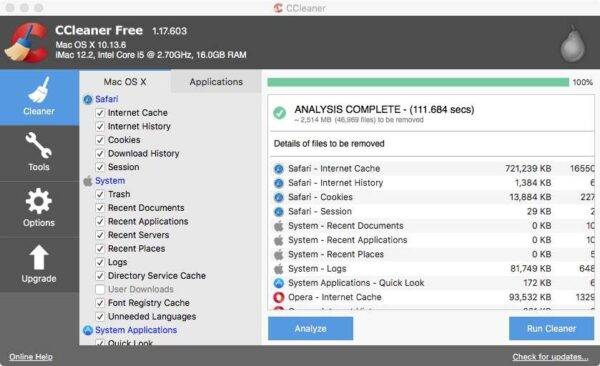
Task: Click the Analyze button
Action: 310,328
